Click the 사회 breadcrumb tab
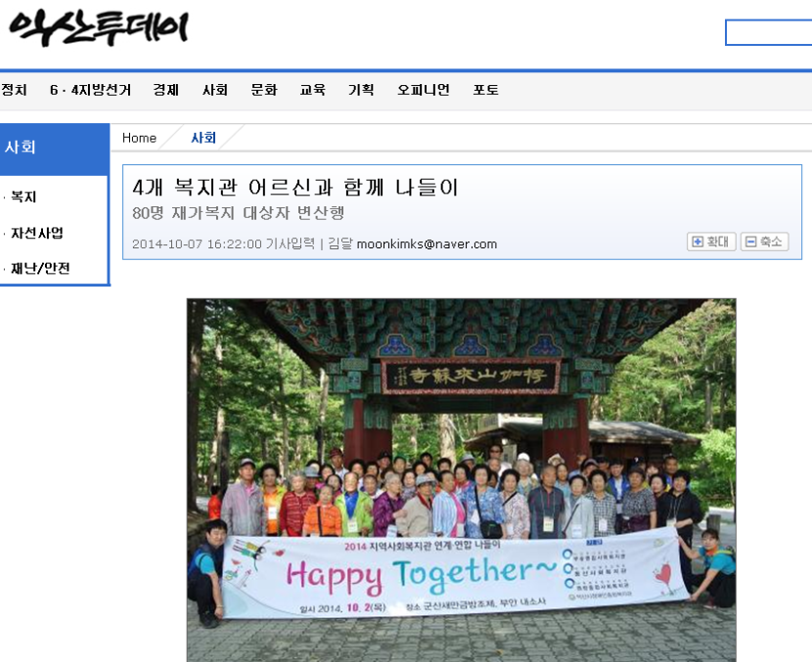 pyautogui.click(x=203, y=138)
